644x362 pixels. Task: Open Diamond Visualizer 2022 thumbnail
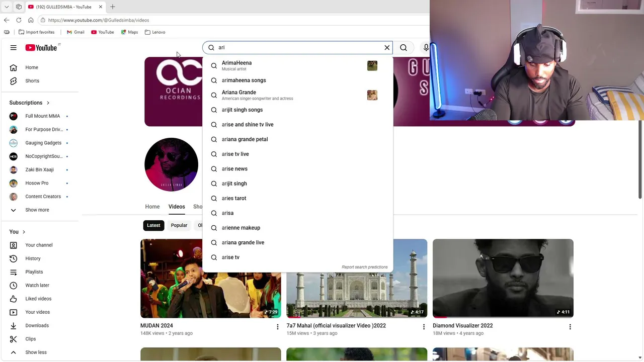[x=503, y=279]
